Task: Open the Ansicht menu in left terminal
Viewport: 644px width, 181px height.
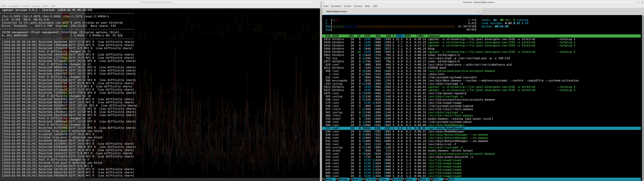Action: 25,6
